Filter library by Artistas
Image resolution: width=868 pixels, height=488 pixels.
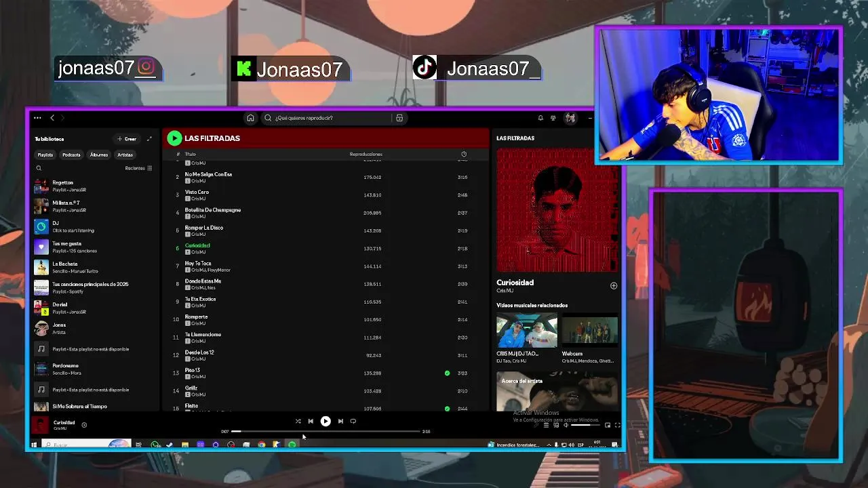(x=125, y=155)
